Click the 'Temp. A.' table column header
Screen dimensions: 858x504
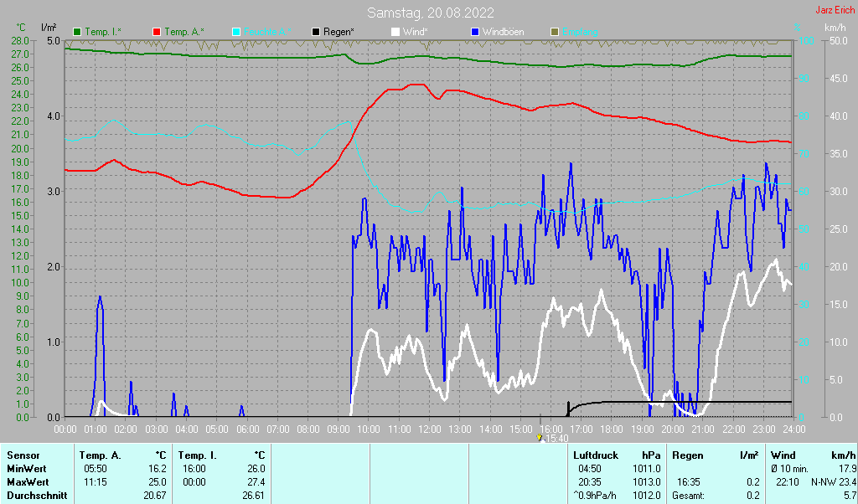click(x=101, y=455)
